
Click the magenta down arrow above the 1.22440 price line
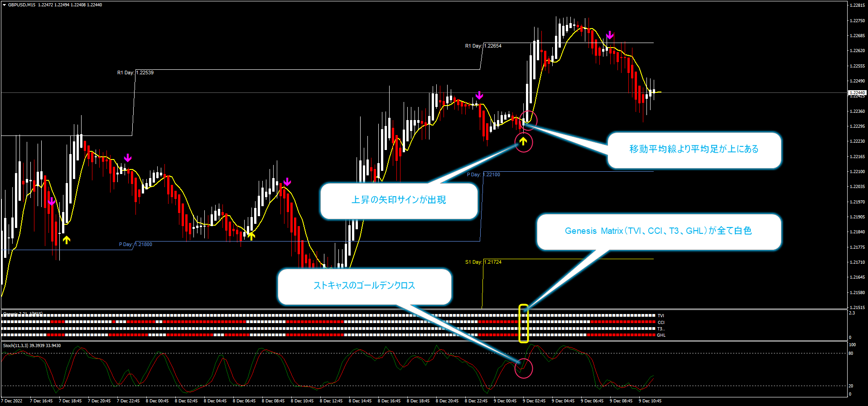479,95
